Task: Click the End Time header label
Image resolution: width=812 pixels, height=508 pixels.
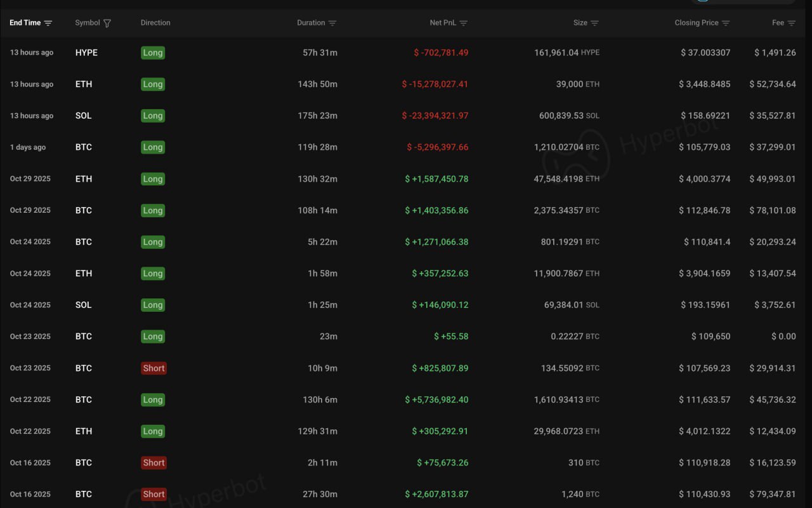Action: coord(25,23)
